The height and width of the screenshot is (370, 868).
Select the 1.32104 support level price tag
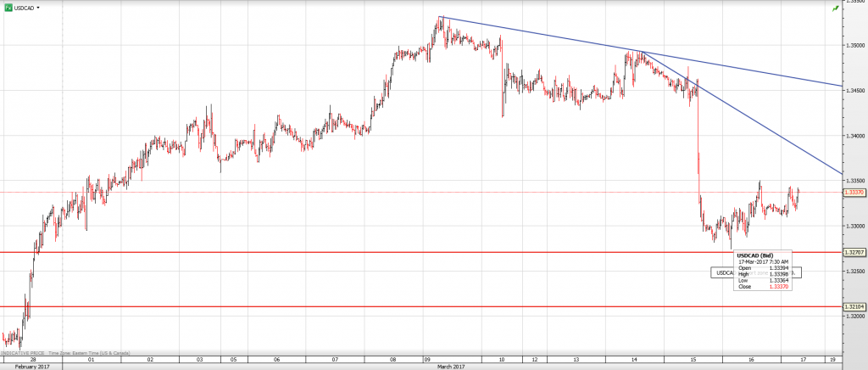point(854,306)
